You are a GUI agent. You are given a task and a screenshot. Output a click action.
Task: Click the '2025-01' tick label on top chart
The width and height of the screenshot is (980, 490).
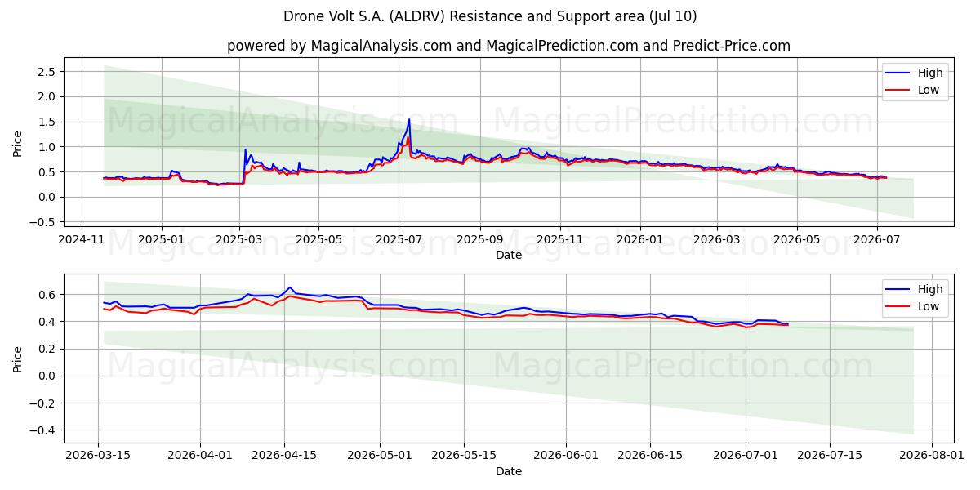[x=161, y=239]
